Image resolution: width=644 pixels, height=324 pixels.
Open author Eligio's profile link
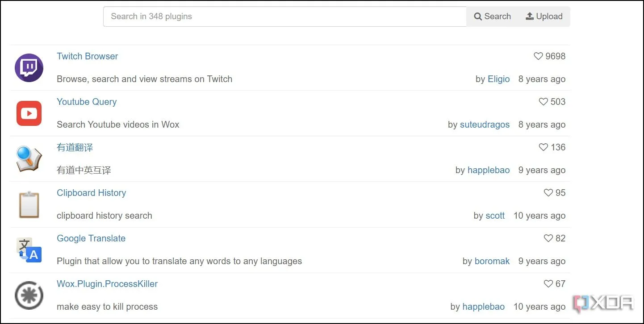[x=499, y=79]
